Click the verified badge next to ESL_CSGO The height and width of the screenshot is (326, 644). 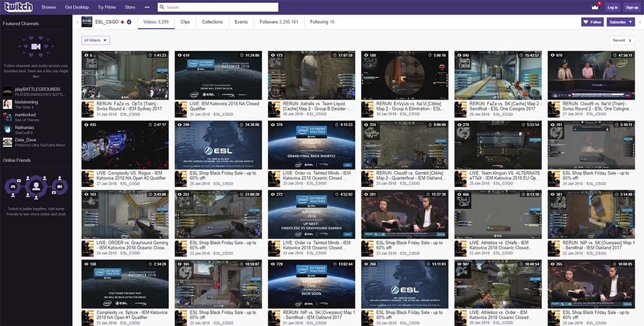tap(129, 22)
